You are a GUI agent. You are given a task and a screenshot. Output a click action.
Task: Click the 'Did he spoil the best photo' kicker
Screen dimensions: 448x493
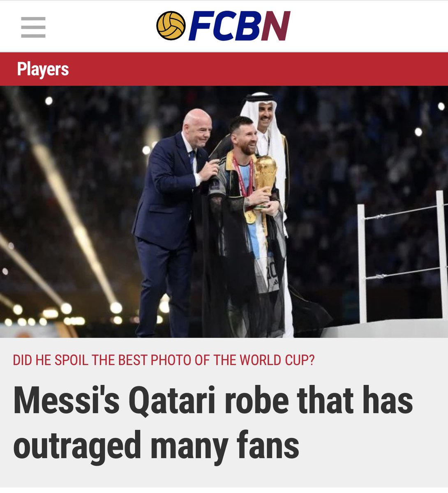pyautogui.click(x=164, y=360)
